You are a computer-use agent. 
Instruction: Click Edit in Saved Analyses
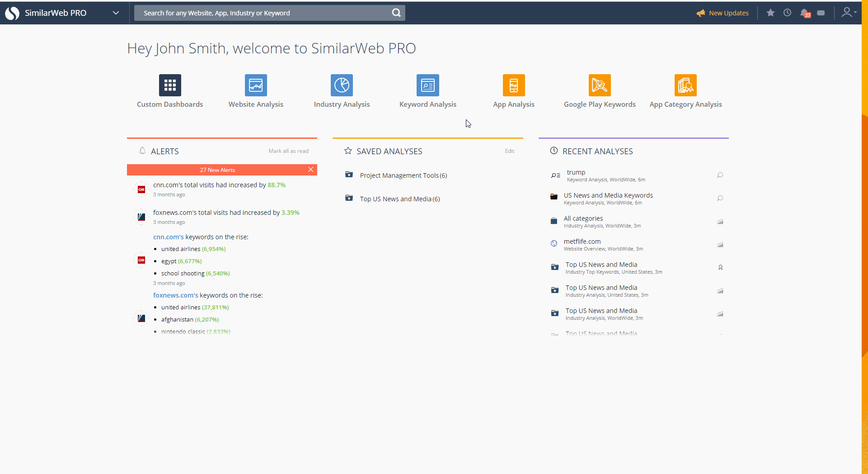[510, 151]
